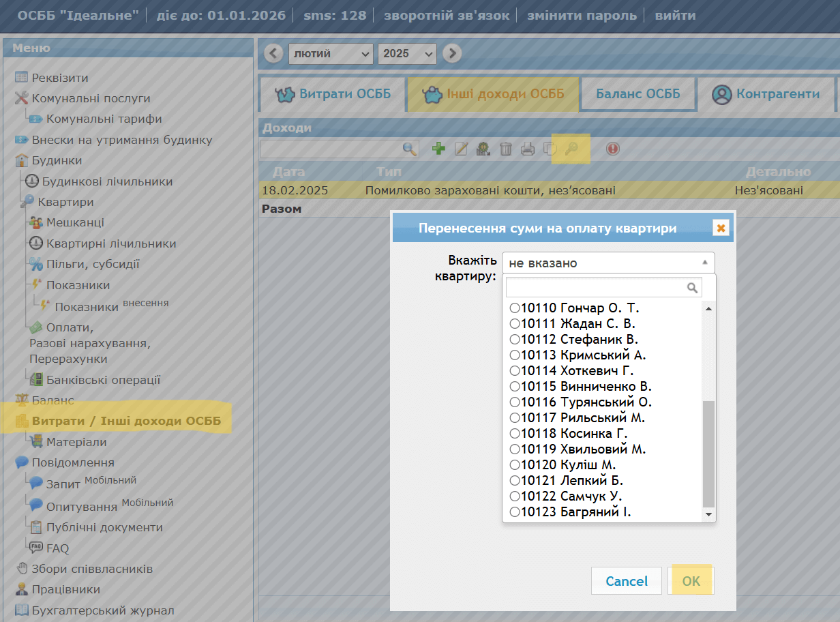Select apartment 10118 Косинка Г.
Image resolution: width=840 pixels, height=622 pixels.
click(569, 433)
